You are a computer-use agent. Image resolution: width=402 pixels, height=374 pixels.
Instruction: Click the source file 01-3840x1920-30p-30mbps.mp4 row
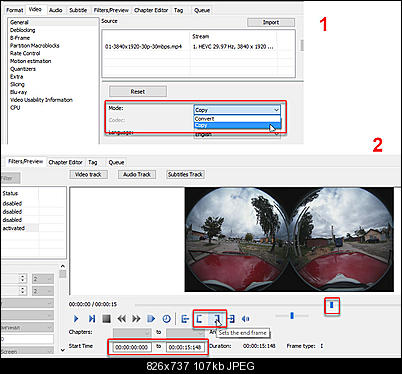click(143, 47)
